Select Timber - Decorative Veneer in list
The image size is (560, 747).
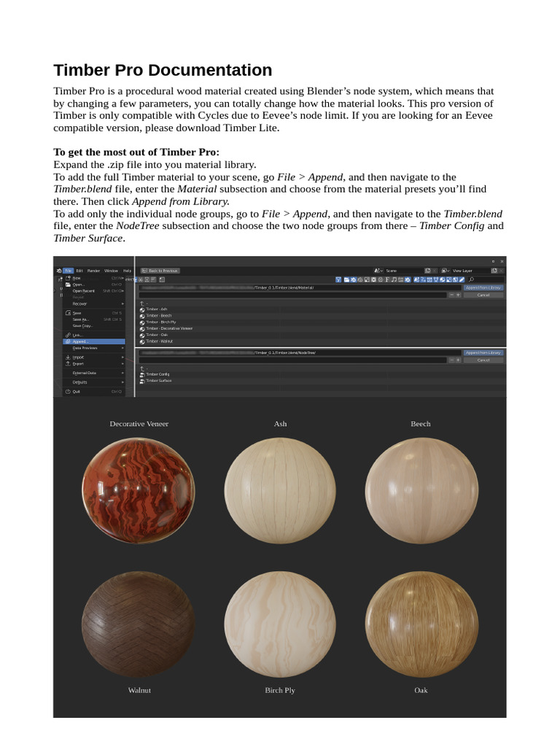[168, 328]
